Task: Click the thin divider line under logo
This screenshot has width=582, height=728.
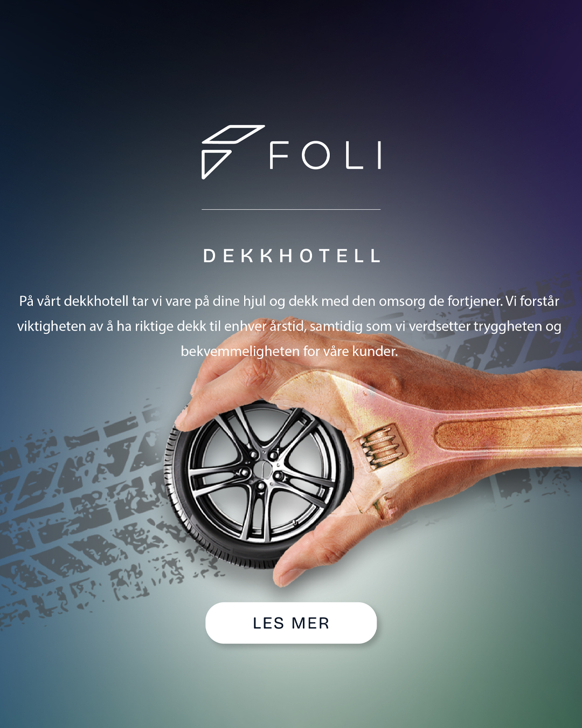Action: point(291,209)
